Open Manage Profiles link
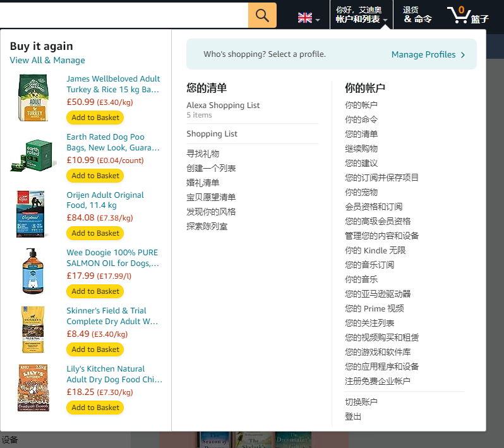The height and width of the screenshot is (448, 504). [x=423, y=55]
